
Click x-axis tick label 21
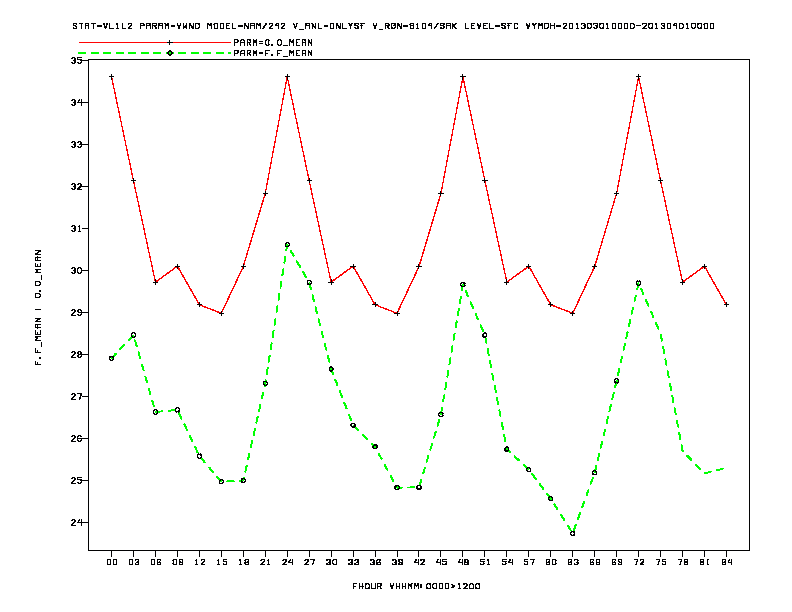(265, 562)
